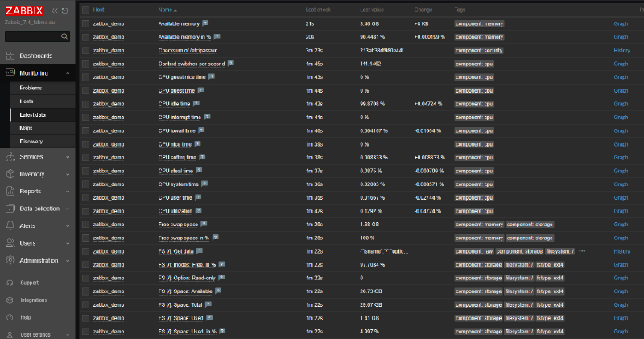Click the Zabbix logo
This screenshot has width=644, height=339.
click(24, 10)
